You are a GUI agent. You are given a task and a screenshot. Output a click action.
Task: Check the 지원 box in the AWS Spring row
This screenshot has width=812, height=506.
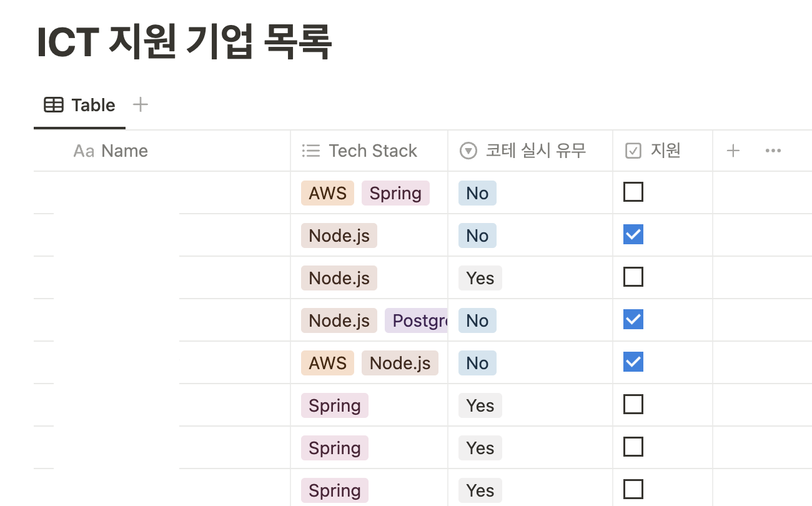(633, 192)
